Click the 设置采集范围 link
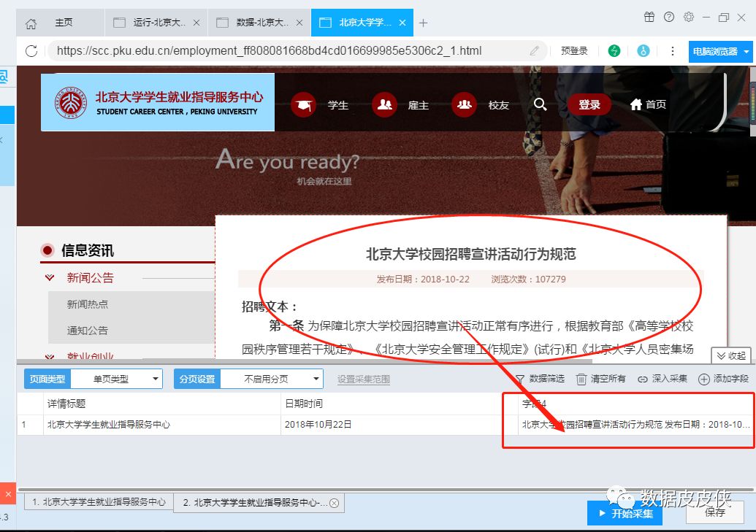This screenshot has height=532, width=756. pos(364,379)
